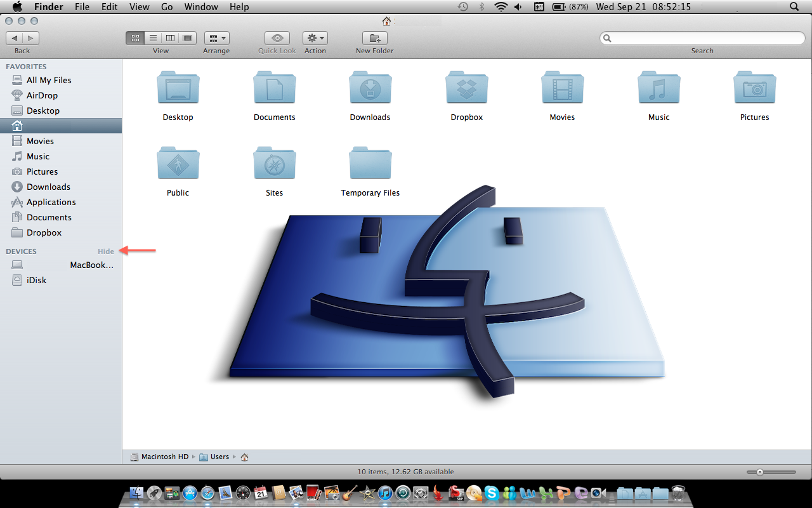The image size is (812, 508).
Task: Launch Skype from the Dock
Action: (x=492, y=493)
